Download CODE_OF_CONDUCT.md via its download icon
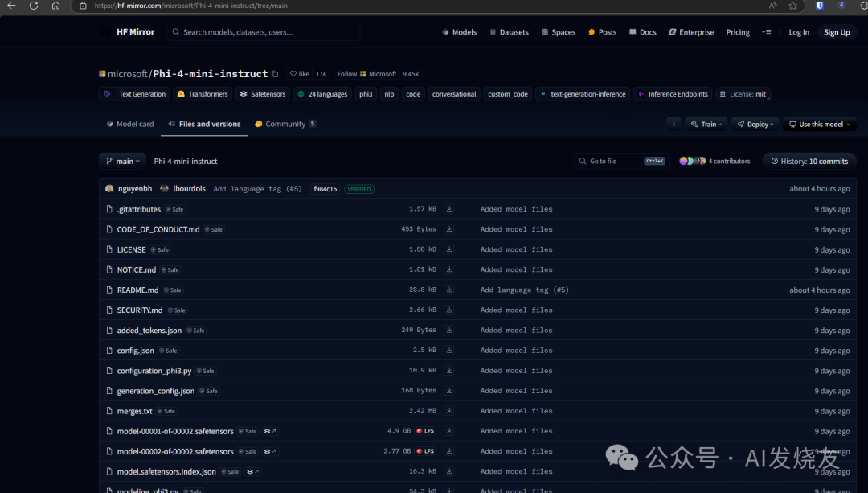 coord(449,228)
